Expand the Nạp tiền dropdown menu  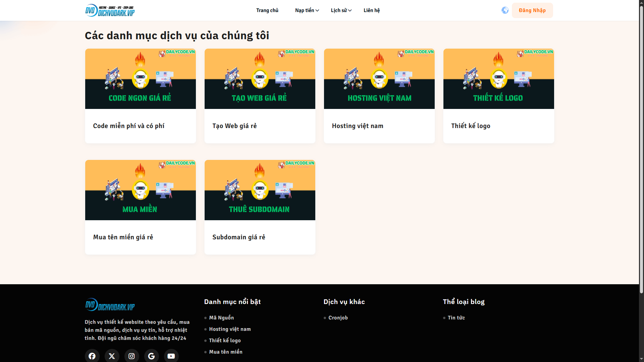click(305, 10)
